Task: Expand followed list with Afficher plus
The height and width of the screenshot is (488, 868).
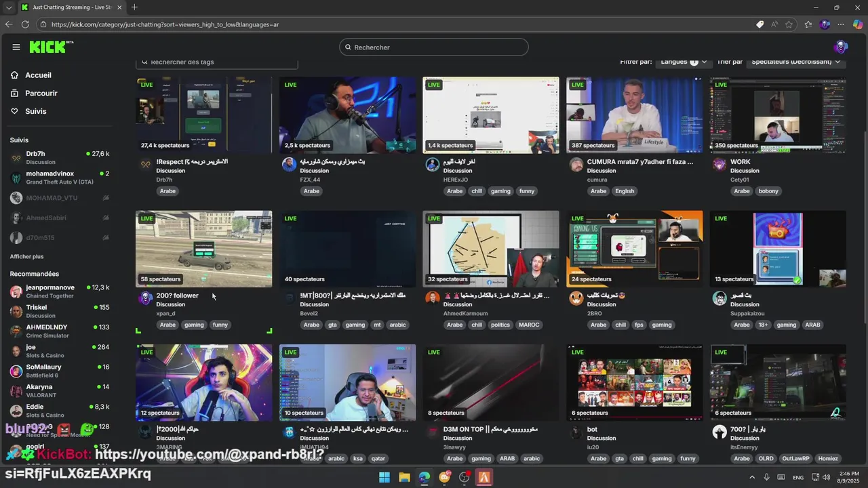Action: pos(26,257)
